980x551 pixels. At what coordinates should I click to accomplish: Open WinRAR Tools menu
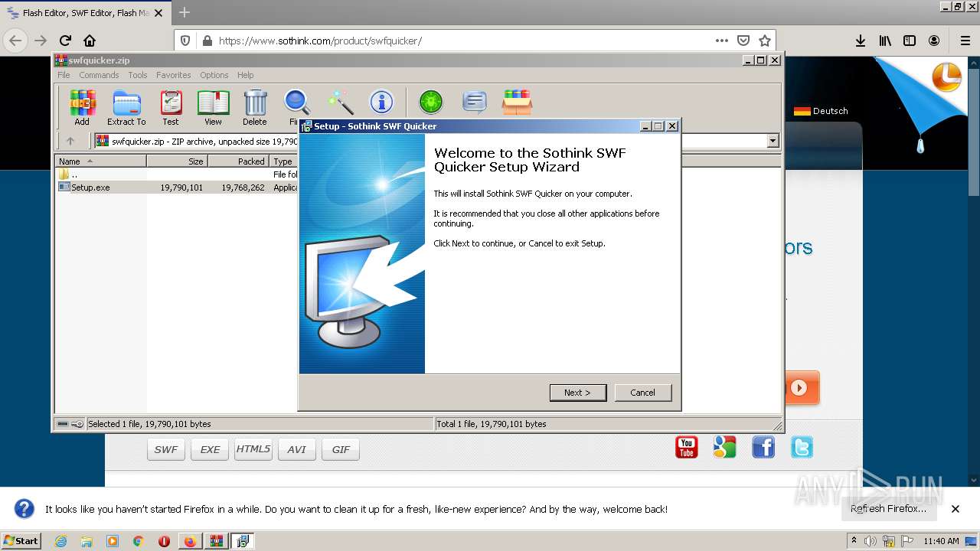pyautogui.click(x=138, y=75)
